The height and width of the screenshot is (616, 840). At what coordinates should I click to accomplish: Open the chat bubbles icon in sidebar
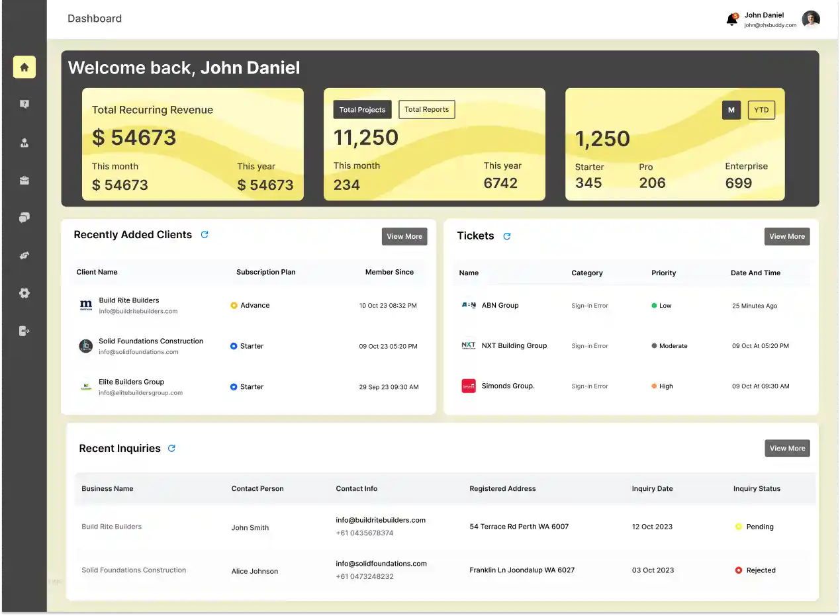tap(24, 218)
